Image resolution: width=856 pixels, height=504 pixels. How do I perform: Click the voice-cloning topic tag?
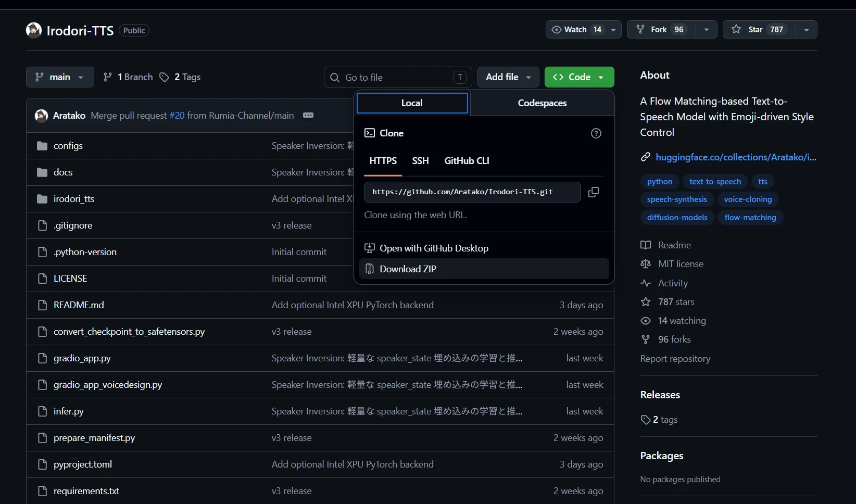748,199
